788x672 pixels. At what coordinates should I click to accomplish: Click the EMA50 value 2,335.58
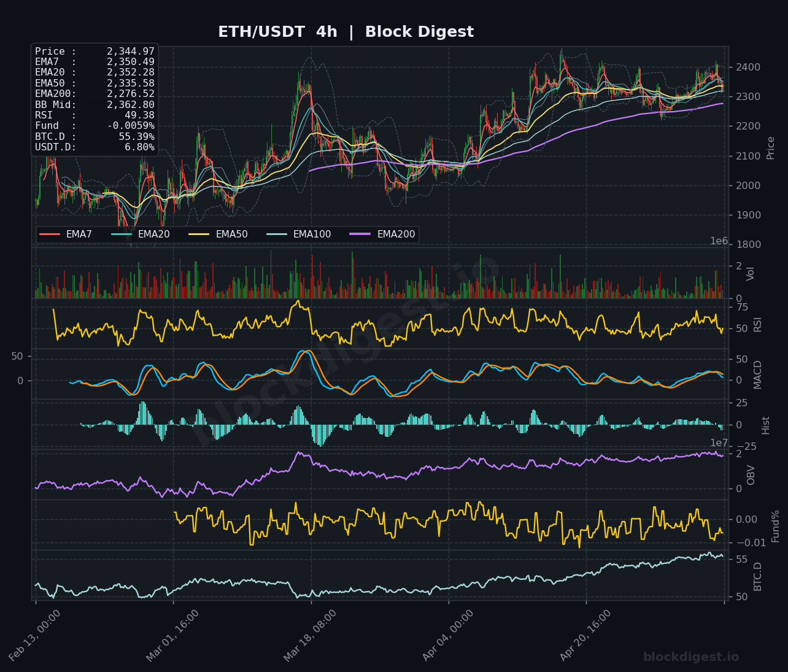point(131,83)
